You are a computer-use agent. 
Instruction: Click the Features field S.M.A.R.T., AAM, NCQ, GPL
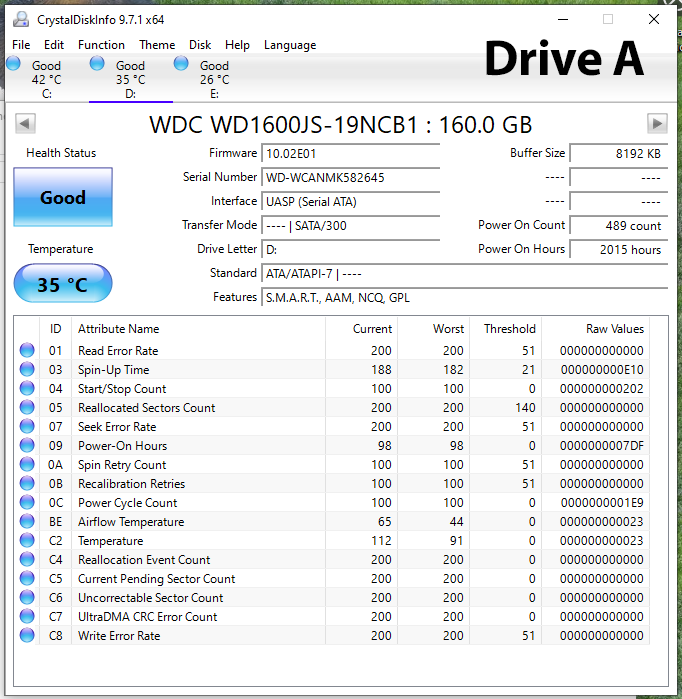464,298
